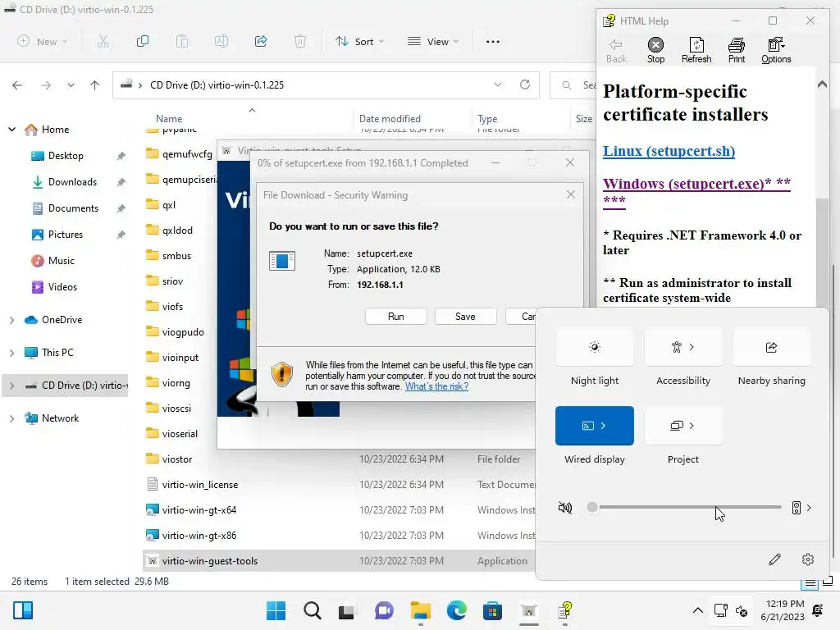The image size is (840, 630).
Task: Collapse the Home tree node
Action: click(11, 129)
